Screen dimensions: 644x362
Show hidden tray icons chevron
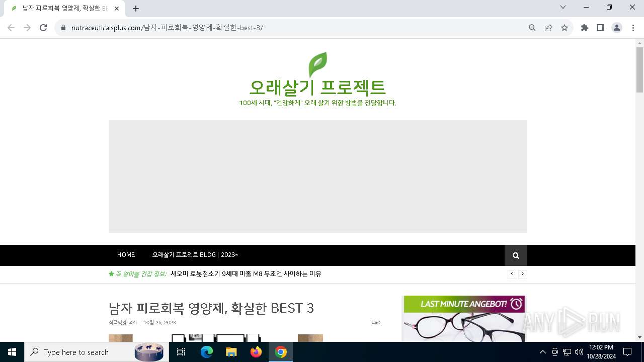(x=542, y=352)
